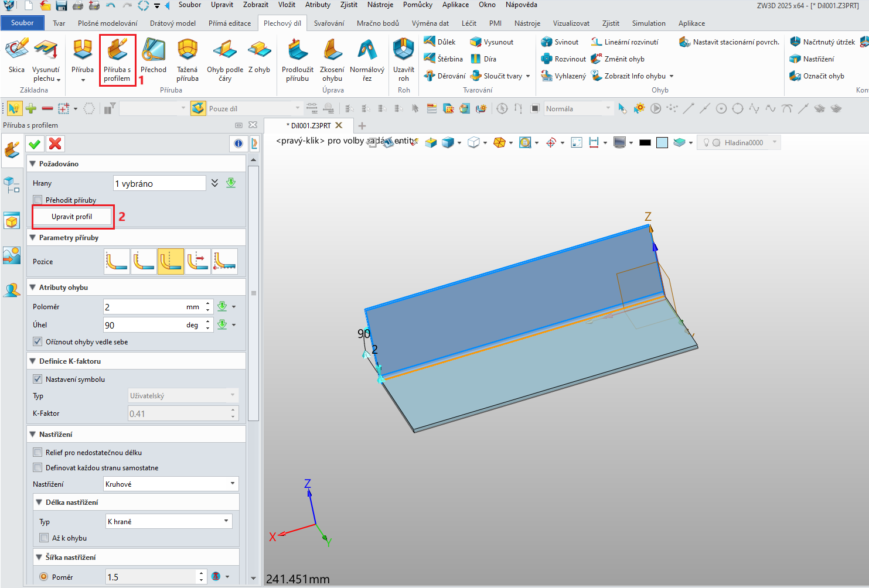869x588 pixels.
Task: Check Definovat každou stranu samostatne
Action: pos(38,467)
